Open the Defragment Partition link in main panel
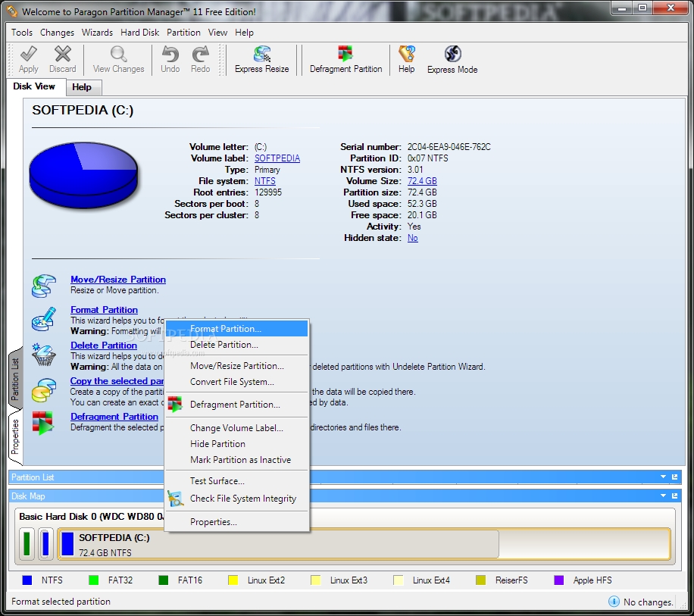 pyautogui.click(x=114, y=417)
